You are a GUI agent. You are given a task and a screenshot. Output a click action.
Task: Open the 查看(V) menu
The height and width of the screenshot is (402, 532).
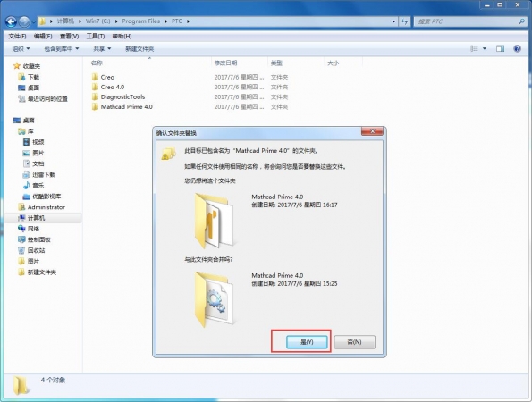pyautogui.click(x=69, y=36)
